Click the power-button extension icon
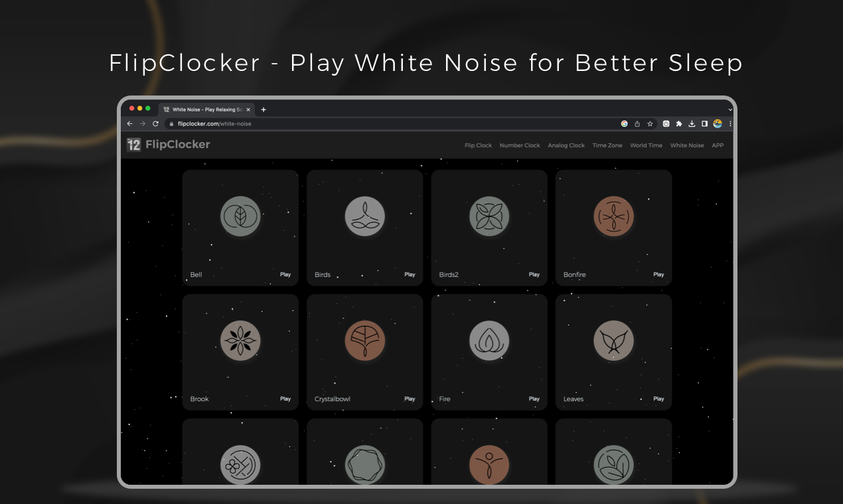 666,123
